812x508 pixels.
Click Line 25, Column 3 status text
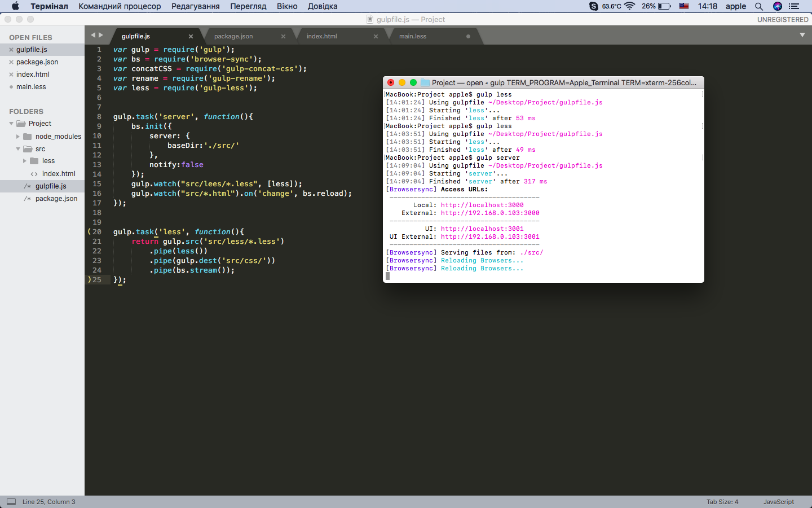click(48, 502)
